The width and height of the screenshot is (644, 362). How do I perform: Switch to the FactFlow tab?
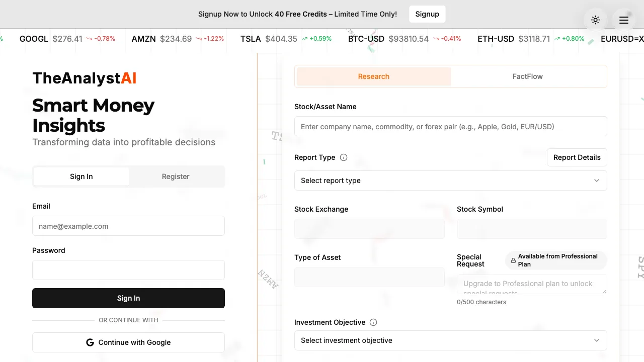pos(527,76)
